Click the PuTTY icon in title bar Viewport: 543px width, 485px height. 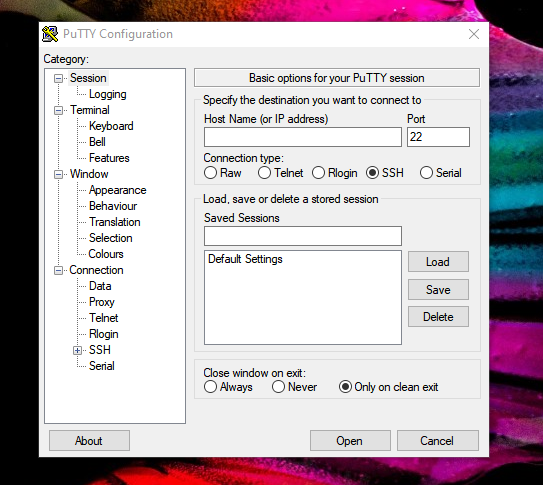(50, 34)
